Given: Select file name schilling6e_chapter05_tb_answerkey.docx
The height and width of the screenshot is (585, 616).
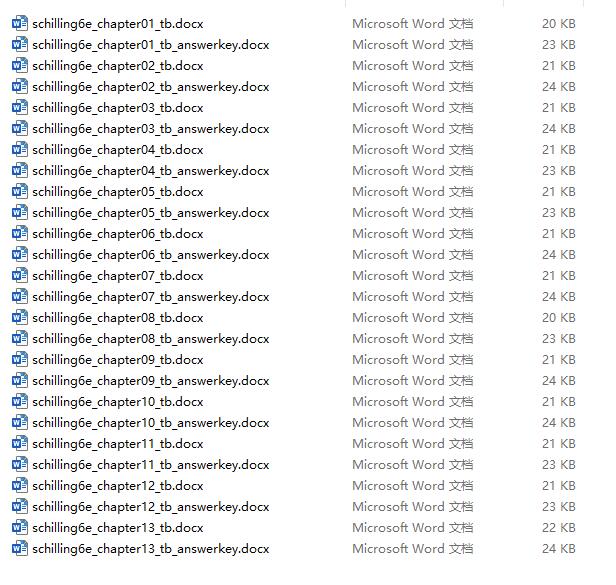Looking at the screenshot, I should pyautogui.click(x=151, y=213).
